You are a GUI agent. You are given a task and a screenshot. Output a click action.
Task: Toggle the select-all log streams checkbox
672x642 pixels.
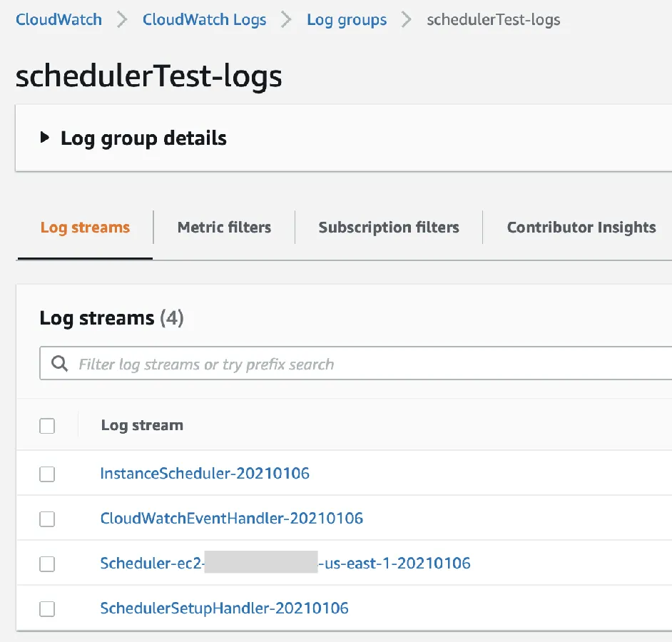47,426
